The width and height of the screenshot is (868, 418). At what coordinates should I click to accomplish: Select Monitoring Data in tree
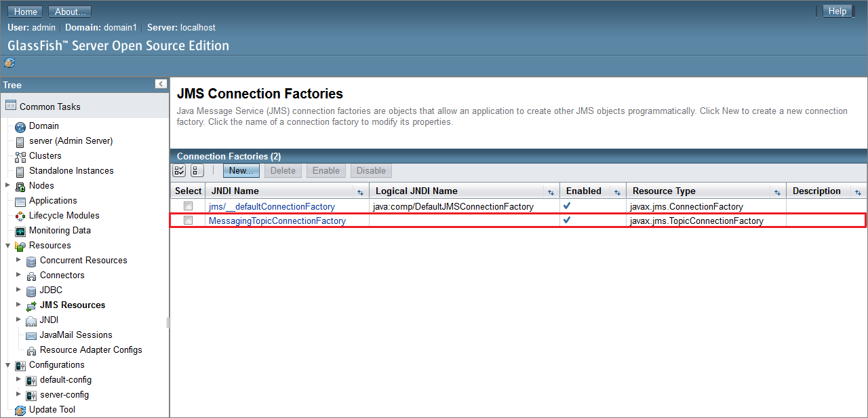(x=60, y=231)
